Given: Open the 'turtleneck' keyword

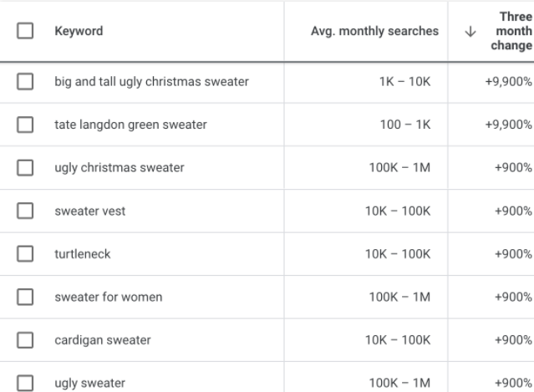Looking at the screenshot, I should coord(82,254).
